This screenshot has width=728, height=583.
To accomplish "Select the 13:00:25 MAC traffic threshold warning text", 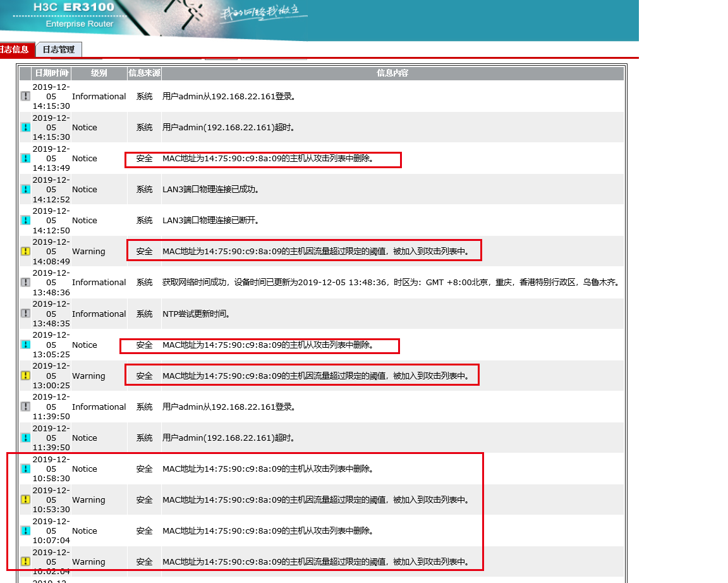I will (x=316, y=376).
